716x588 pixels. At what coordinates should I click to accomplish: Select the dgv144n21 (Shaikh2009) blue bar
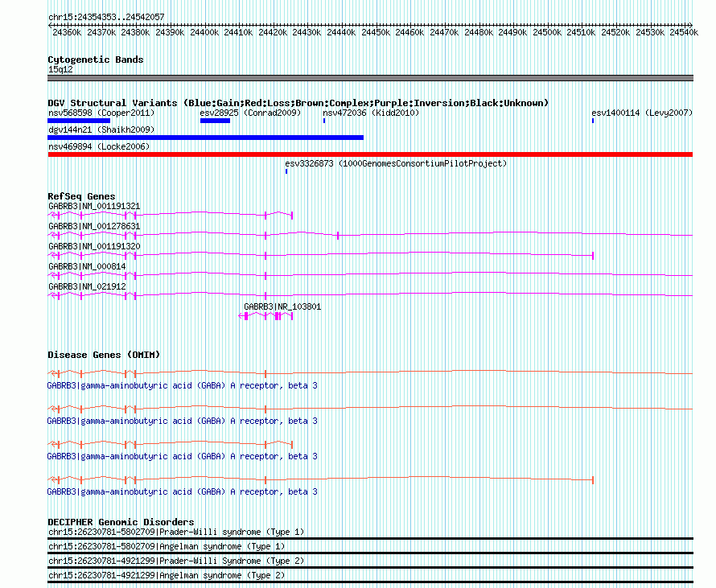(x=205, y=138)
